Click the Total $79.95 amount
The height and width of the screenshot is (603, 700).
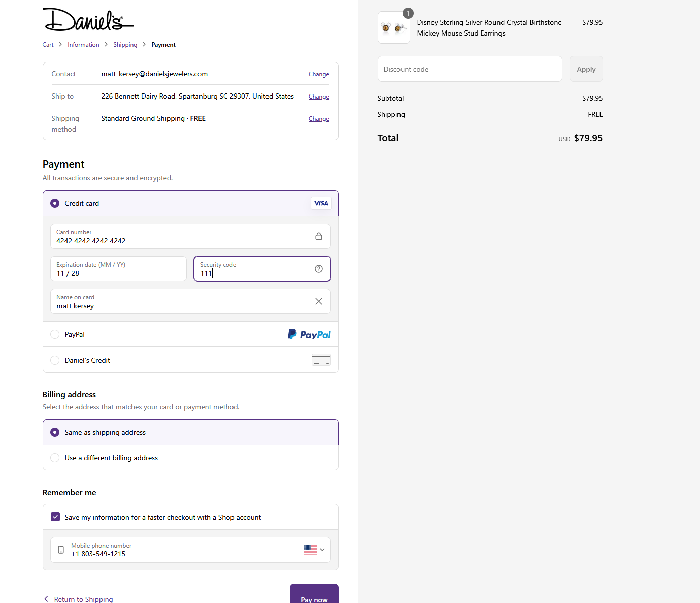(x=588, y=138)
